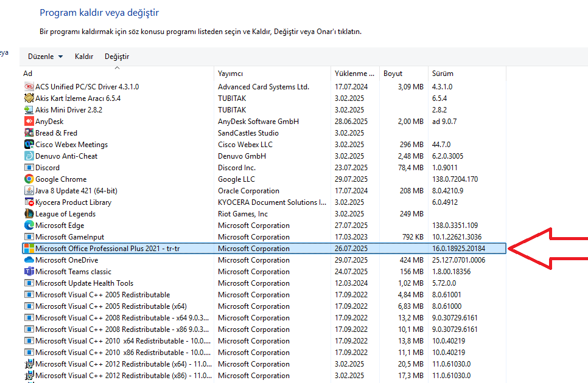Click the League of Legends icon
This screenshot has width=588, height=383.
click(x=29, y=214)
